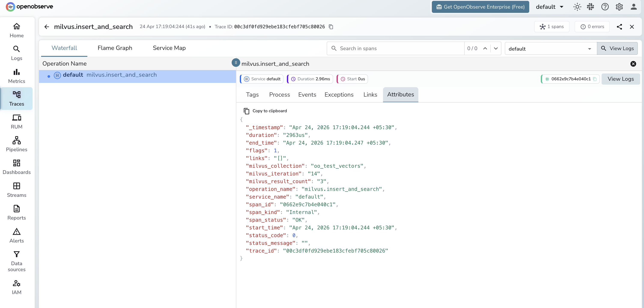Open Reports section
Image resolution: width=644 pixels, height=308 pixels.
point(16,213)
